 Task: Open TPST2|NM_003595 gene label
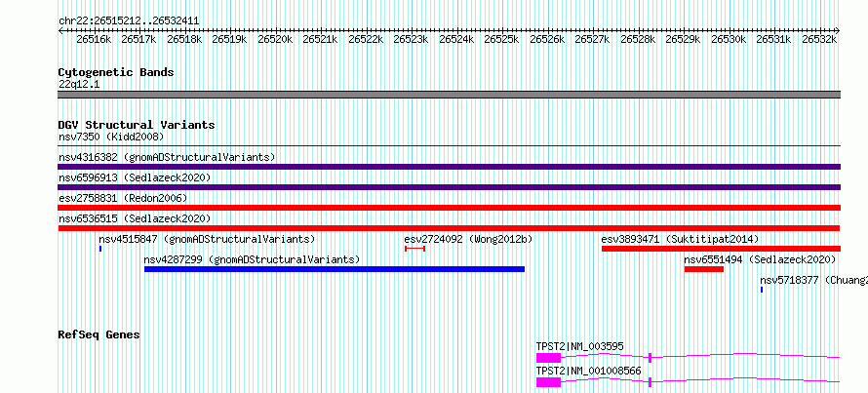tap(579, 346)
